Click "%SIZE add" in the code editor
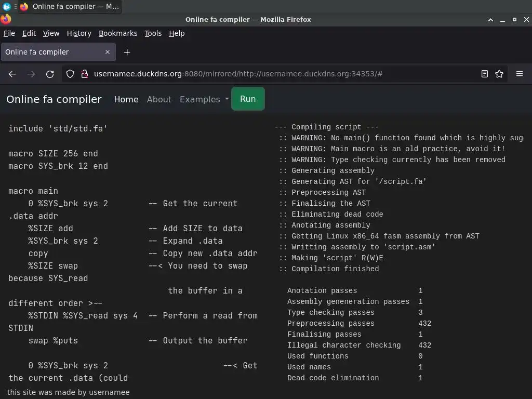 (50, 229)
